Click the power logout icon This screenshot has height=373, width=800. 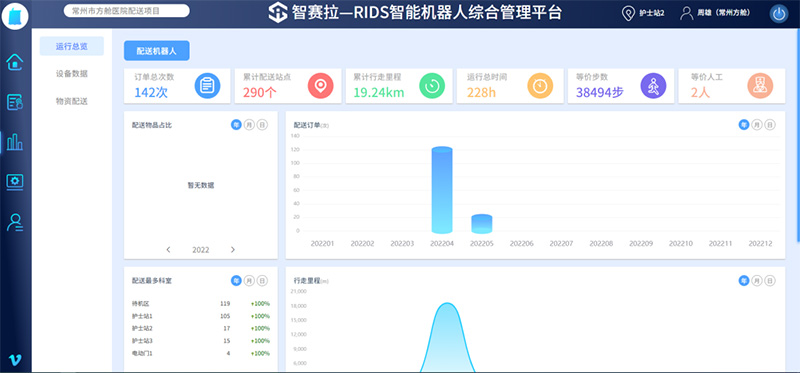[779, 14]
